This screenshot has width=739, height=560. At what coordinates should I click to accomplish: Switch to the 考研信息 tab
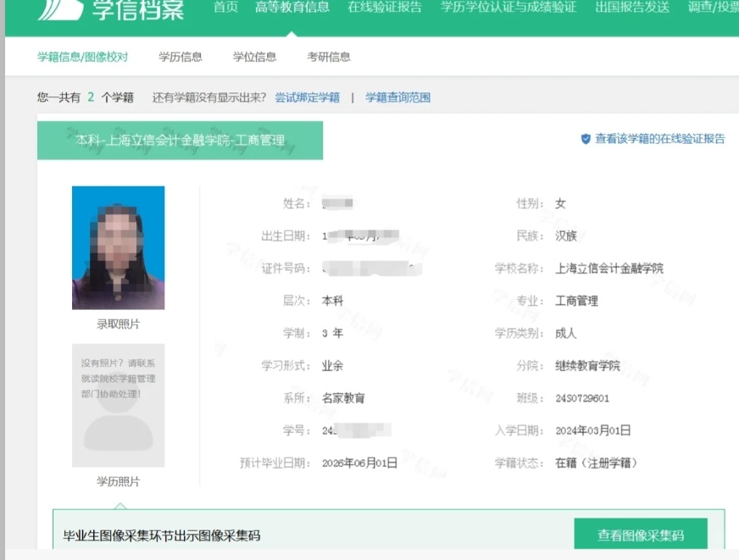(329, 57)
